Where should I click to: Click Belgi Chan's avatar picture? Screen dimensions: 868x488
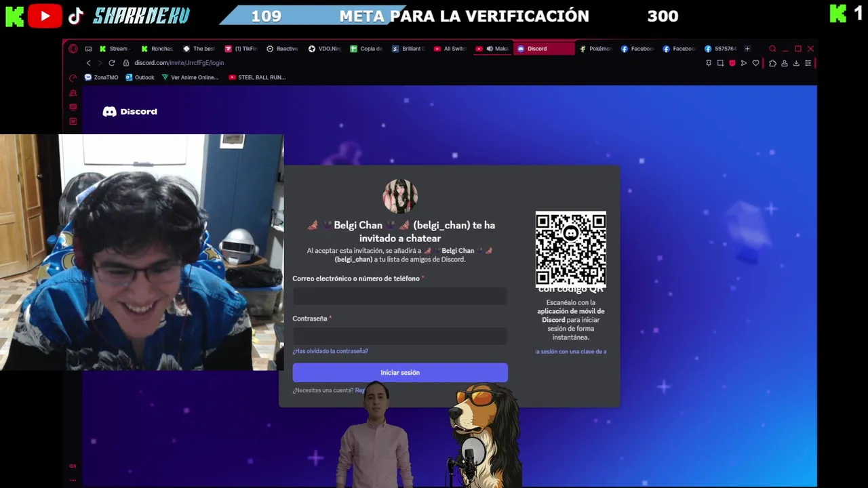(x=399, y=196)
